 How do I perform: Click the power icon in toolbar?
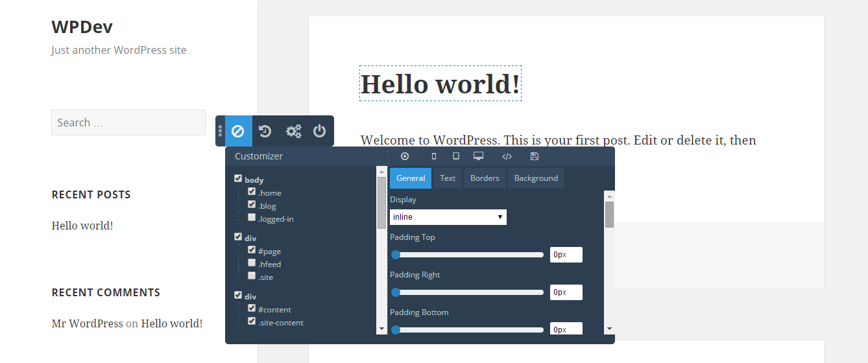point(319,132)
